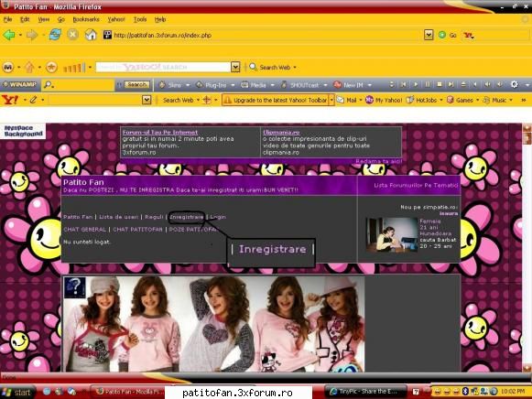This screenshot has height=399, width=532.
Task: Open the CHAT GENERAL link
Action: tap(85, 230)
